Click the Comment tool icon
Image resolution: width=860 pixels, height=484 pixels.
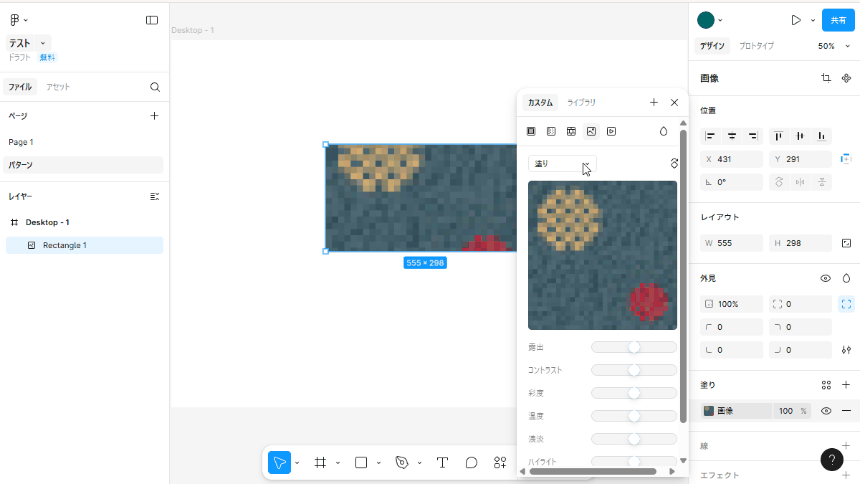471,463
